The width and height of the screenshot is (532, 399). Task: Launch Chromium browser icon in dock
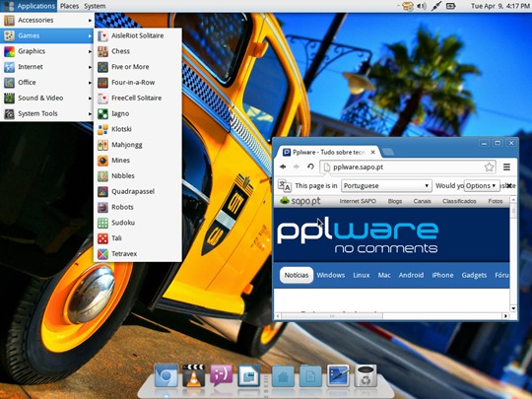click(166, 375)
